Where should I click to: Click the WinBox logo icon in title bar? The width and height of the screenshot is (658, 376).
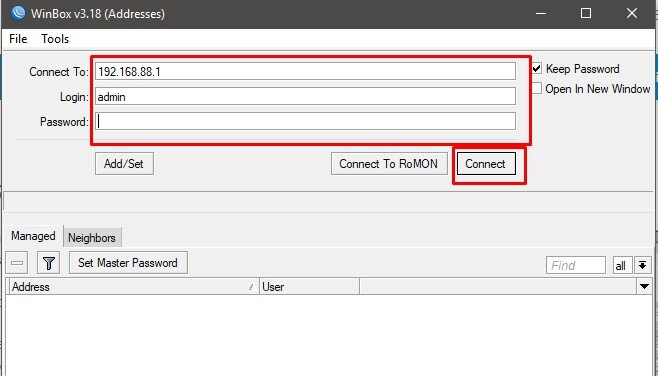18,13
